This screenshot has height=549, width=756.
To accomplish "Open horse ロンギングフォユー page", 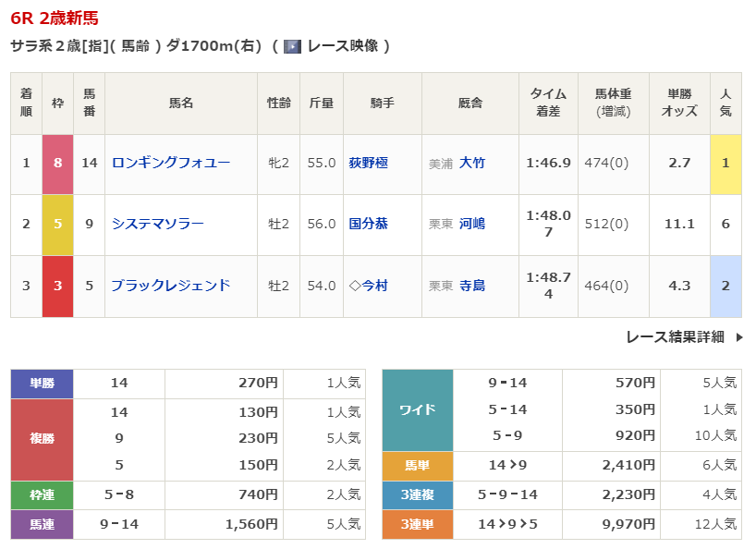I will (170, 163).
